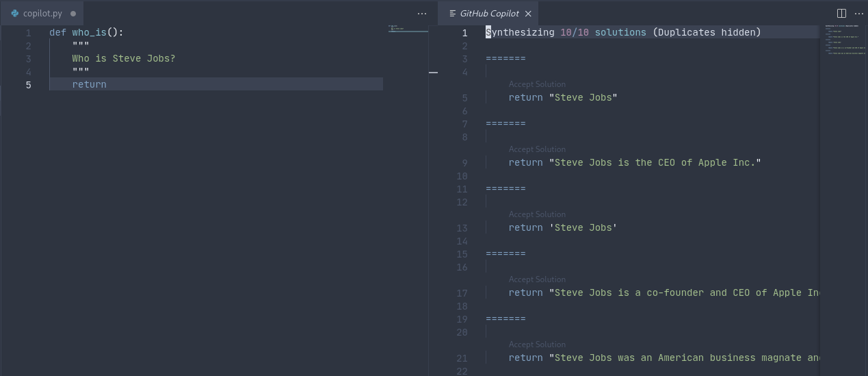Accept the co-founder and CEO solution
Screen dimensions: 868x376
(x=537, y=279)
